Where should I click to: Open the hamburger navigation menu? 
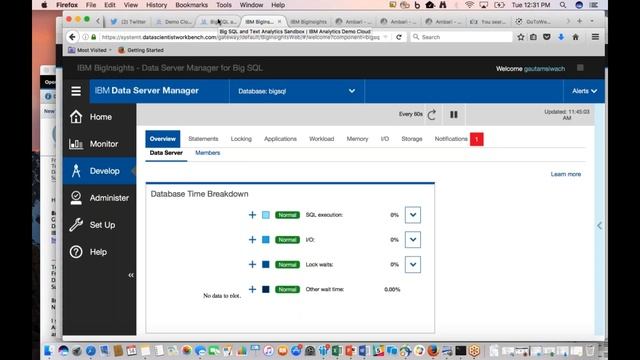click(x=76, y=91)
